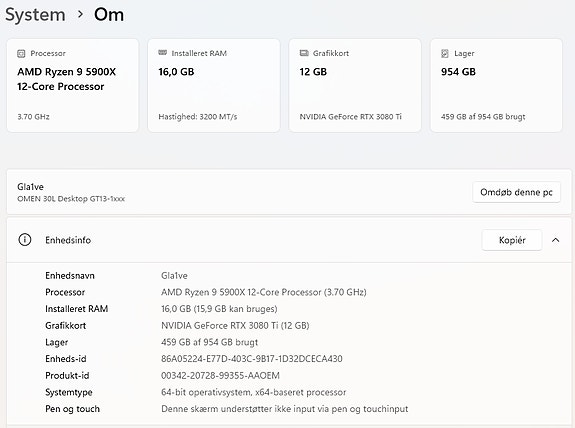This screenshot has width=575, height=428.
Task: Click the Lager storage drive icon
Action: (445, 54)
